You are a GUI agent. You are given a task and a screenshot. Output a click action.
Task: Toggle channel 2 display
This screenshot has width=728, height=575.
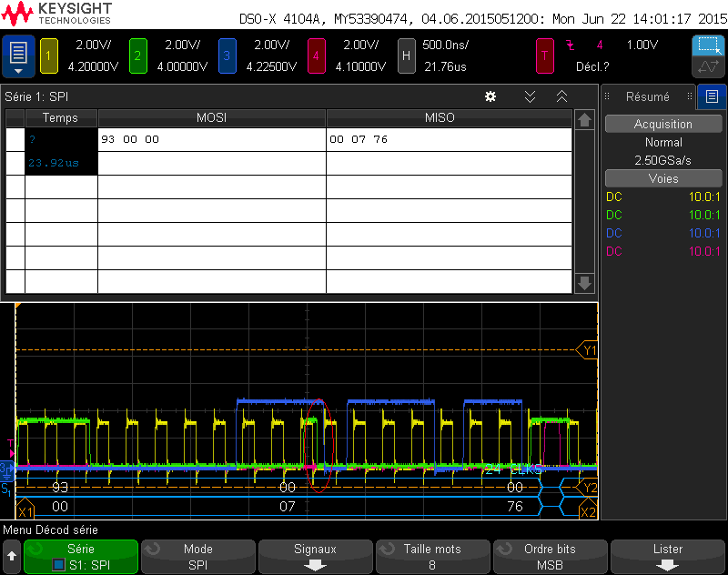136,55
